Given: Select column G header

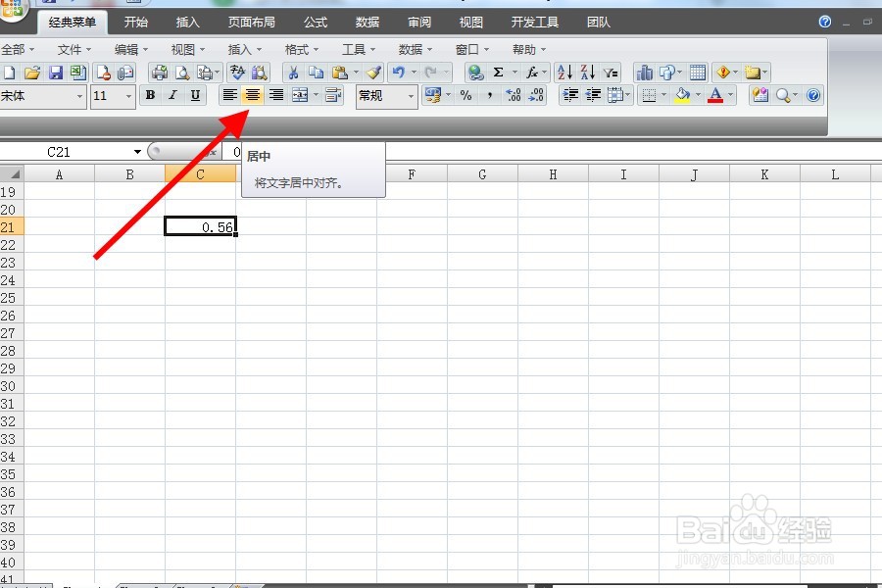Looking at the screenshot, I should [x=482, y=175].
